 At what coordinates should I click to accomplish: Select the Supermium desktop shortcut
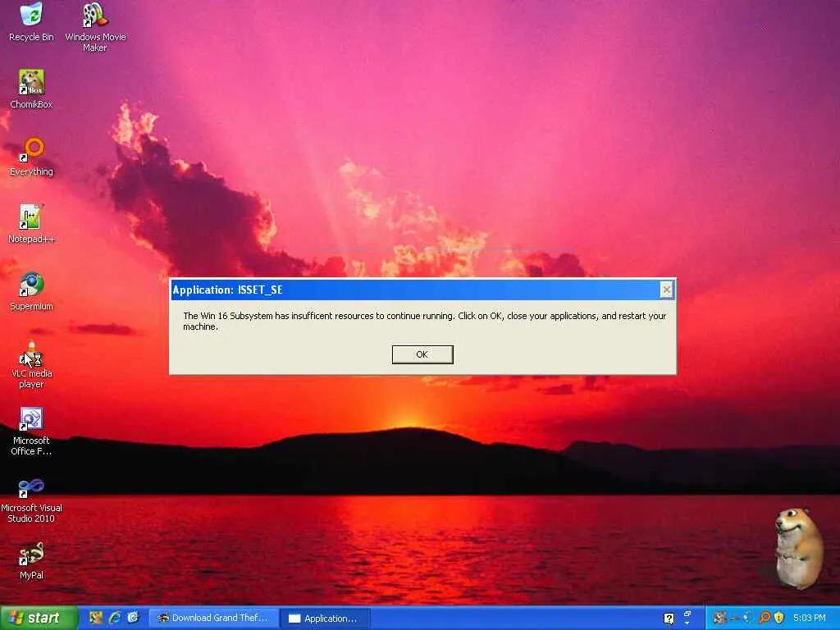point(31,291)
